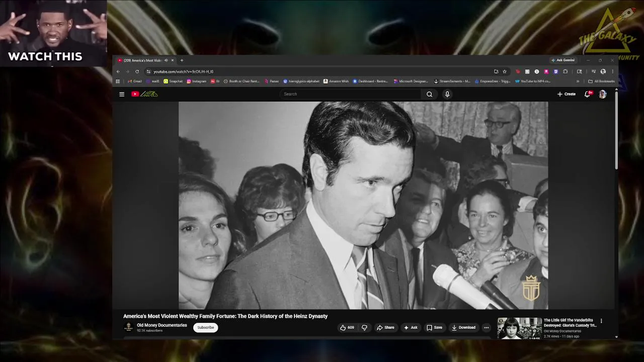Image resolution: width=644 pixels, height=362 pixels.
Task: Share the video
Action: point(385,327)
